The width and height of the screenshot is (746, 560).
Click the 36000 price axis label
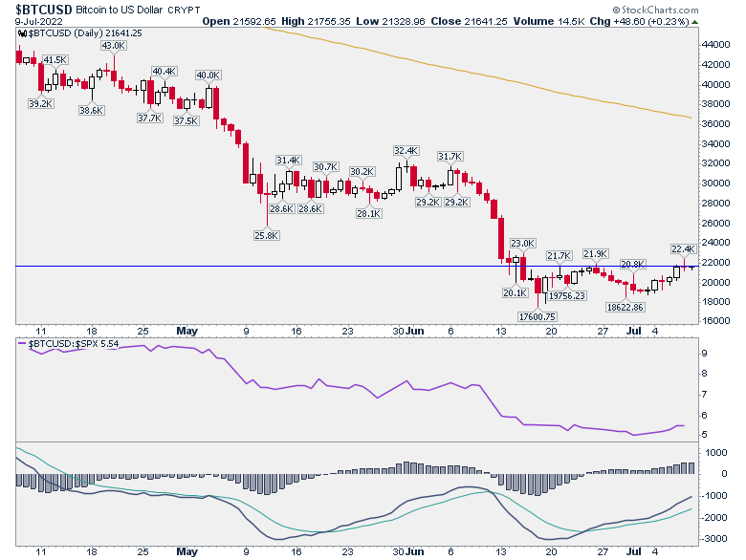tap(716, 123)
